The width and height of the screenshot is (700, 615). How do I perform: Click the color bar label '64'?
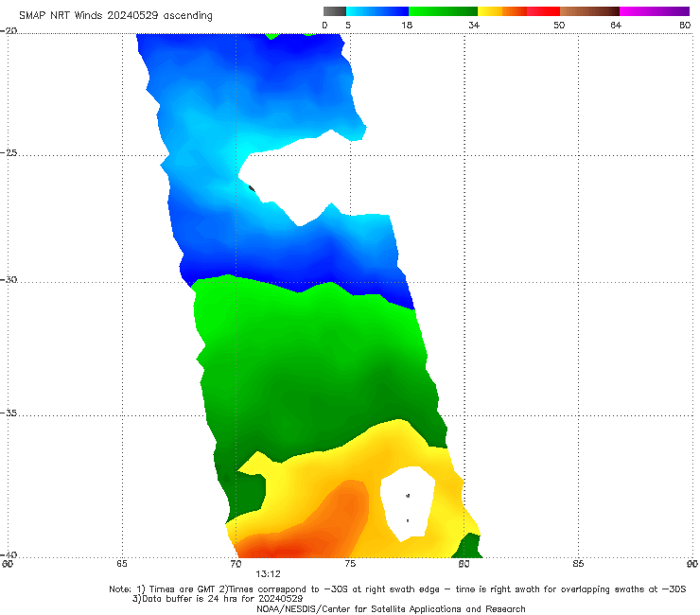[x=616, y=25]
